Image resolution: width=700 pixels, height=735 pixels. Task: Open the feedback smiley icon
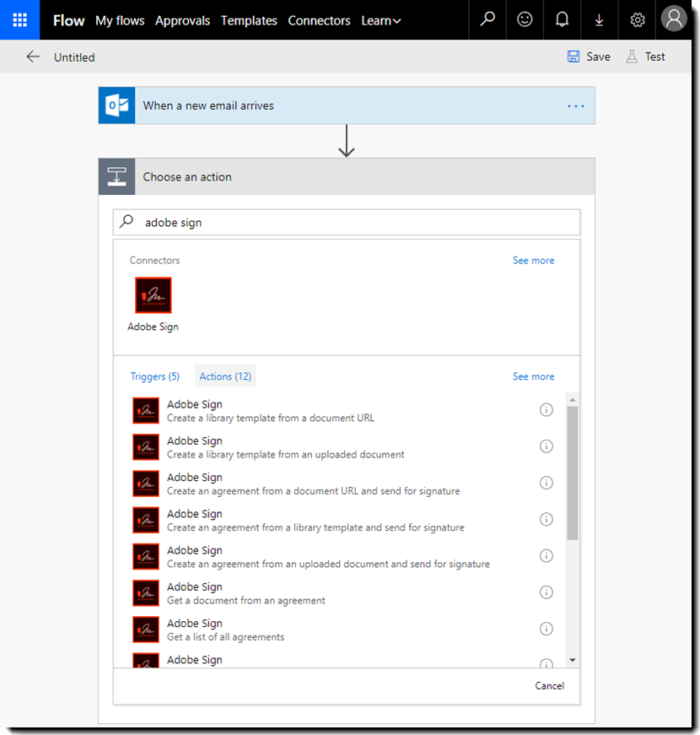(x=525, y=19)
